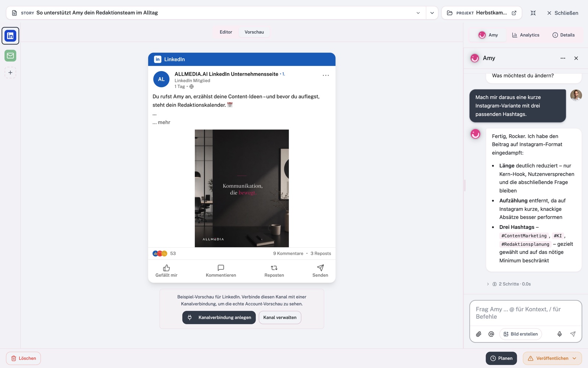Screen dimensions: 588x368
Task: Click the Kommentieren button
Action: [221, 271]
